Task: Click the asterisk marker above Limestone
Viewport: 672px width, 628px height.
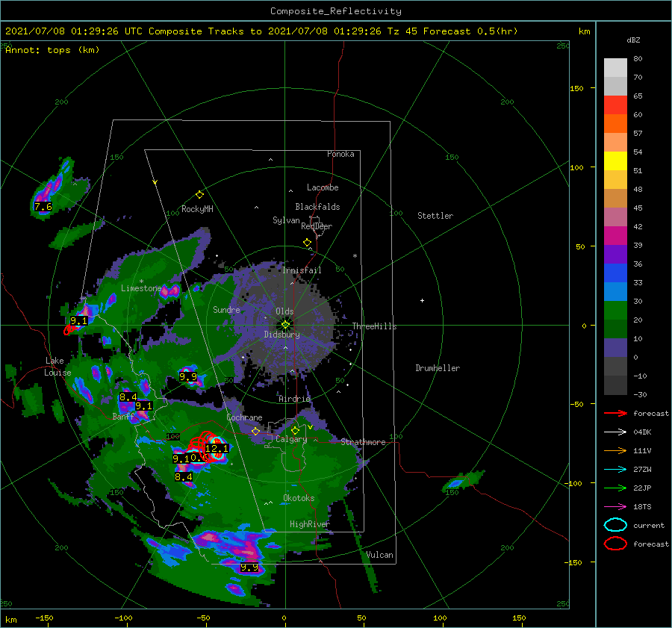Action: coord(141,282)
